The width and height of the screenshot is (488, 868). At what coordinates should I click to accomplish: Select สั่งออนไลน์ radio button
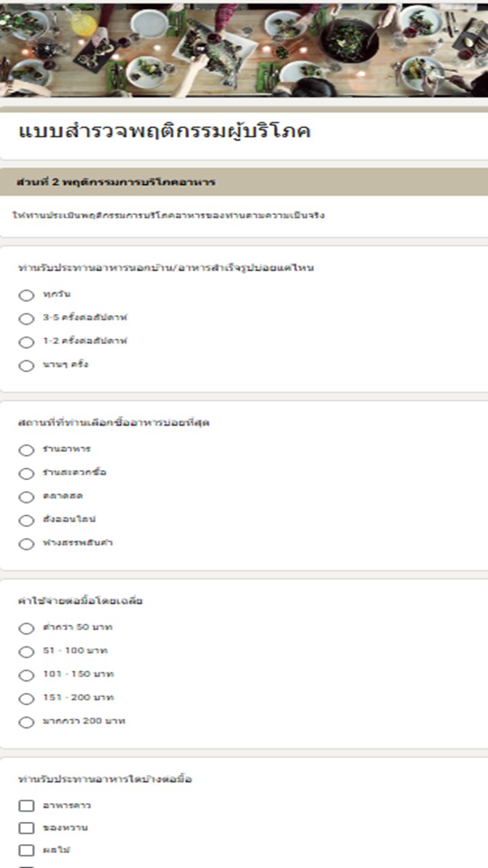(x=26, y=520)
